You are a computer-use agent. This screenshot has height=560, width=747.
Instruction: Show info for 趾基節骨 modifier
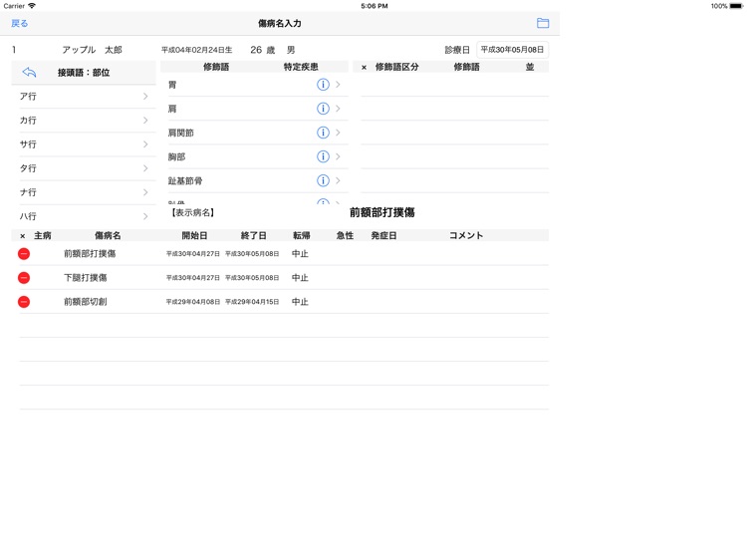click(x=323, y=180)
